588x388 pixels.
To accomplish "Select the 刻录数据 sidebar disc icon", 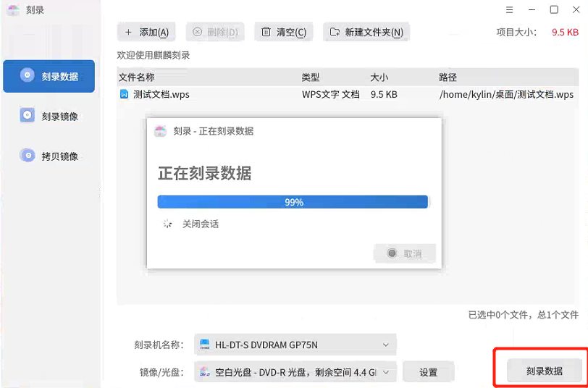I will [x=28, y=75].
